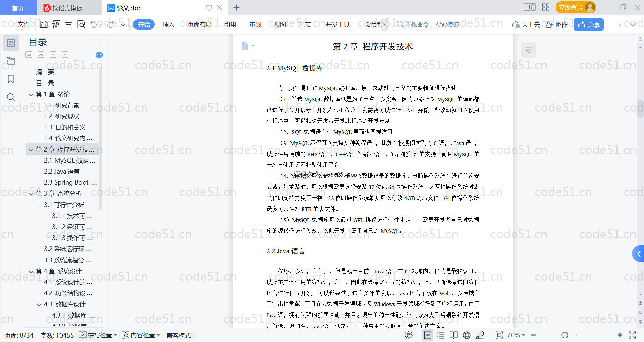The height and width of the screenshot is (342, 644).
Task: Click the 协作 collaboration button
Action: (557, 25)
